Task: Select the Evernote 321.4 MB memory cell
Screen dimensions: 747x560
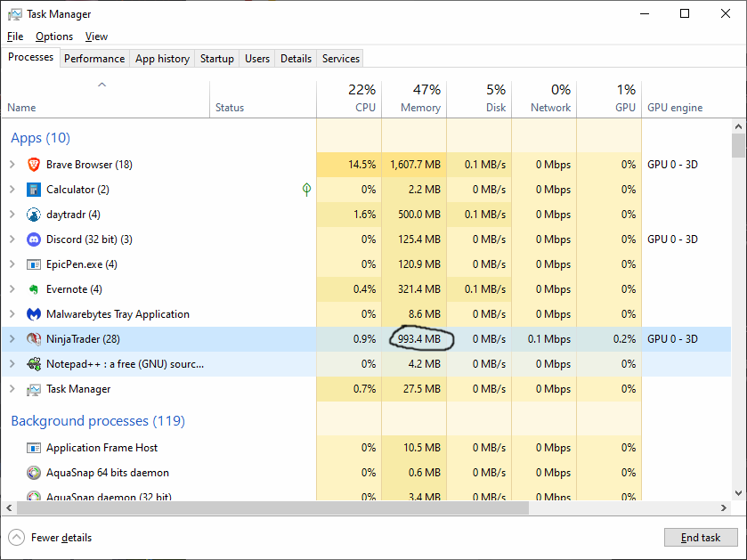Action: pos(414,289)
